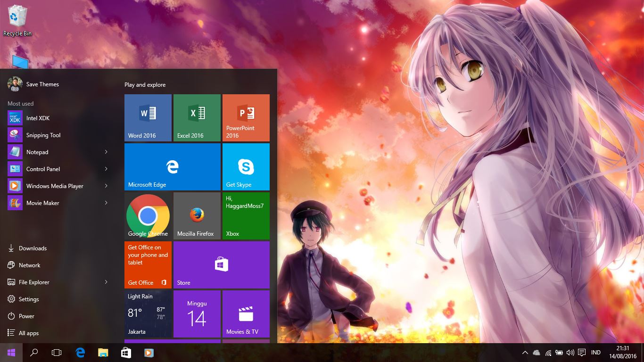Expand the Notepad jump list arrow
Viewport: 644px width, 362px height.
coord(106,152)
